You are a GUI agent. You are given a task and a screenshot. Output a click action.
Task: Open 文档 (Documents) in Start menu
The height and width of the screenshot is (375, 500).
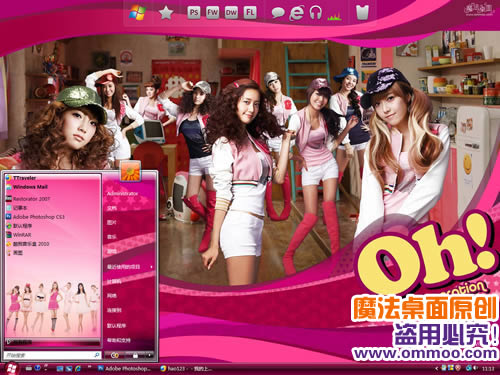[112, 208]
